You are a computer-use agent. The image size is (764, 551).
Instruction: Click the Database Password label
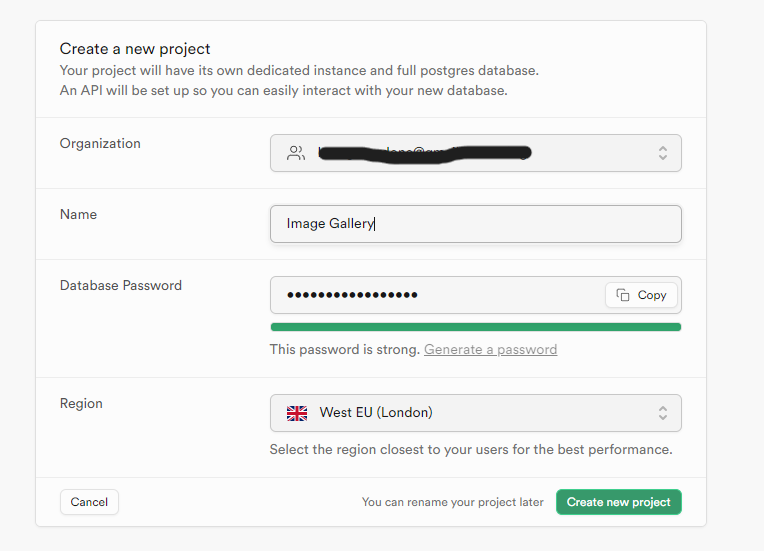point(121,285)
